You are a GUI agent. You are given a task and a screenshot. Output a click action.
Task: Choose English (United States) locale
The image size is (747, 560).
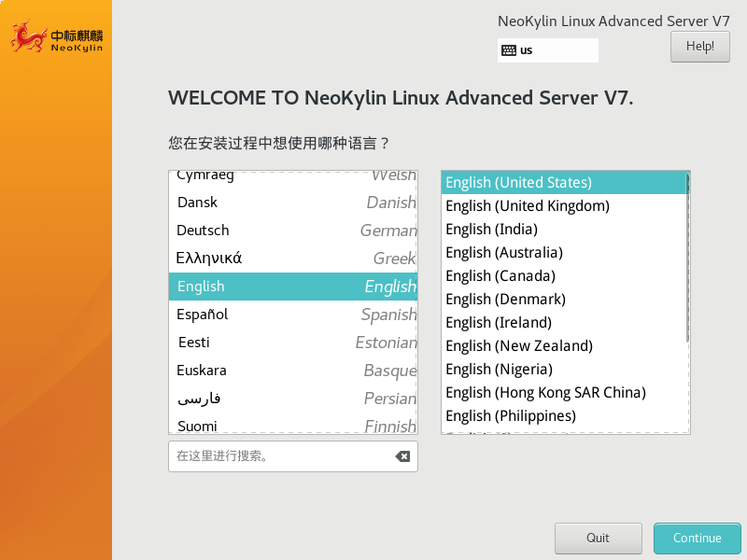tap(564, 182)
